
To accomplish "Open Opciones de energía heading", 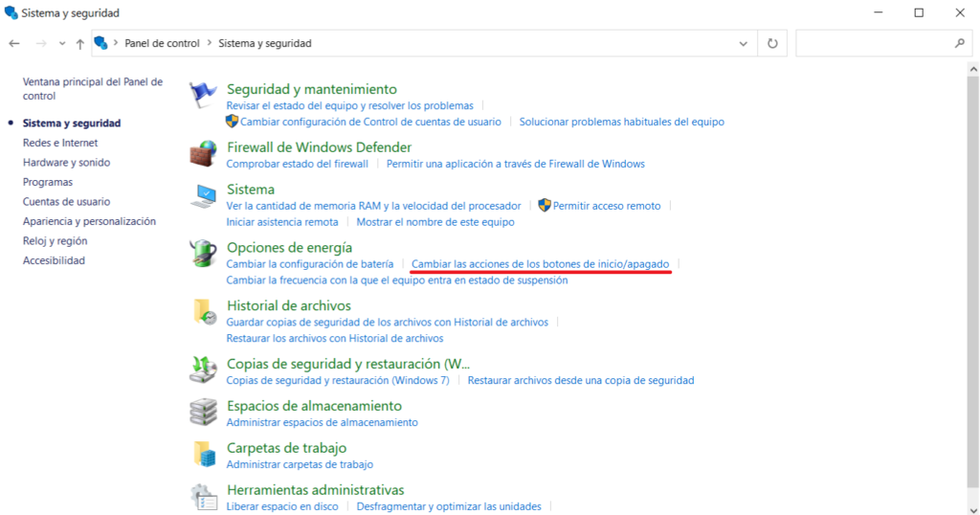I will (289, 248).
